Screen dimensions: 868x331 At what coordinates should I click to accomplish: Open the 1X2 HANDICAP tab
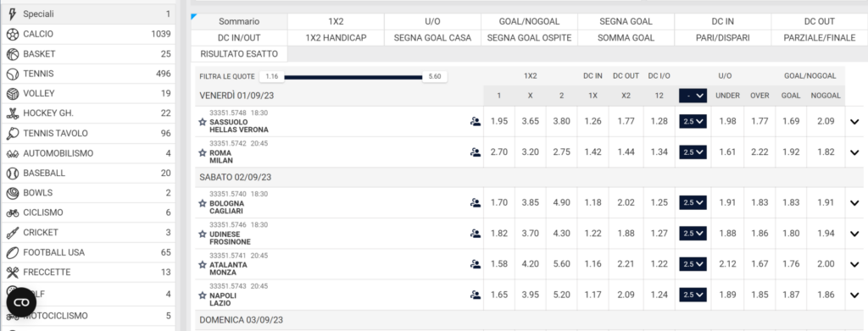[x=336, y=38]
